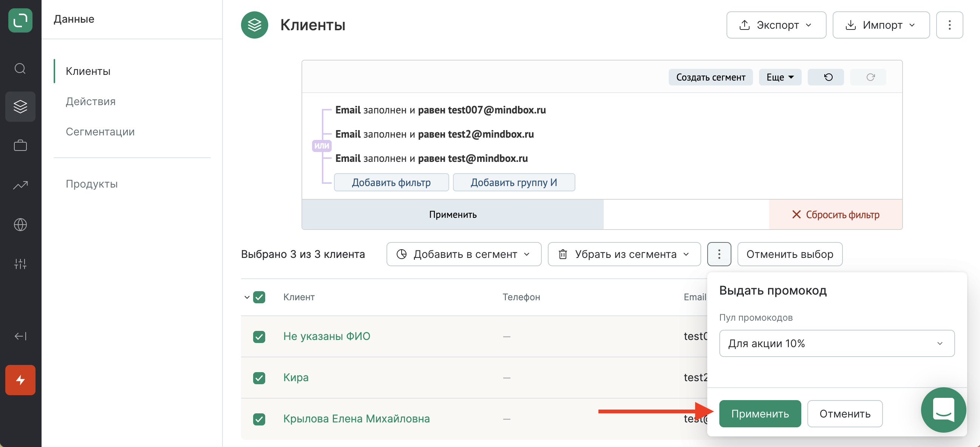The width and height of the screenshot is (980, 447).
Task: Click the 'Данные' section title
Action: point(74,19)
